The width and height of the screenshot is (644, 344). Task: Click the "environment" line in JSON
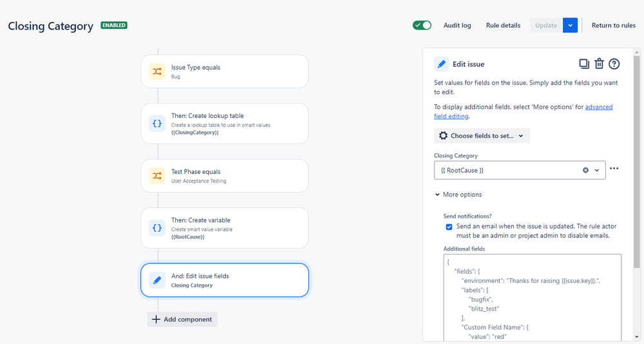click(x=531, y=281)
